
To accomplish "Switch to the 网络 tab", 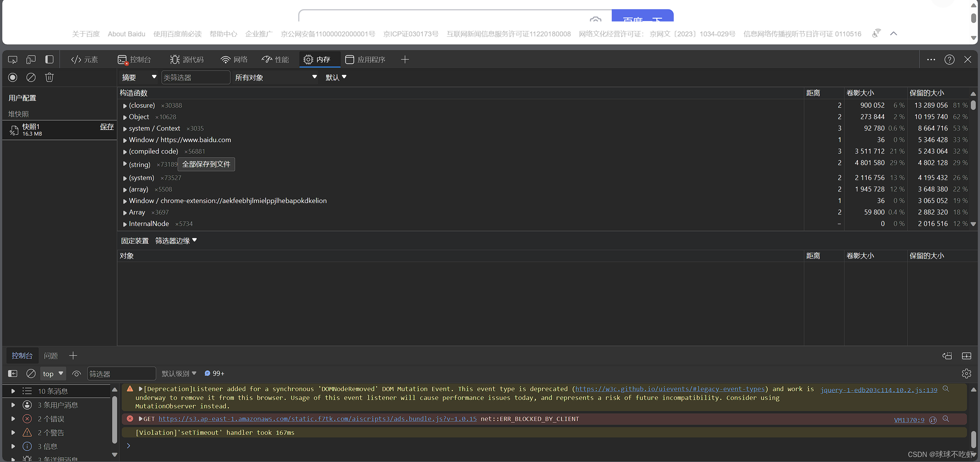I will coord(234,60).
